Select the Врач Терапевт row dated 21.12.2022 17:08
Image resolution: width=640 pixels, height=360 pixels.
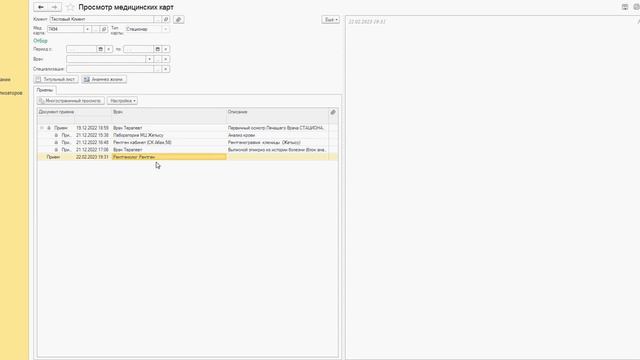coord(187,150)
